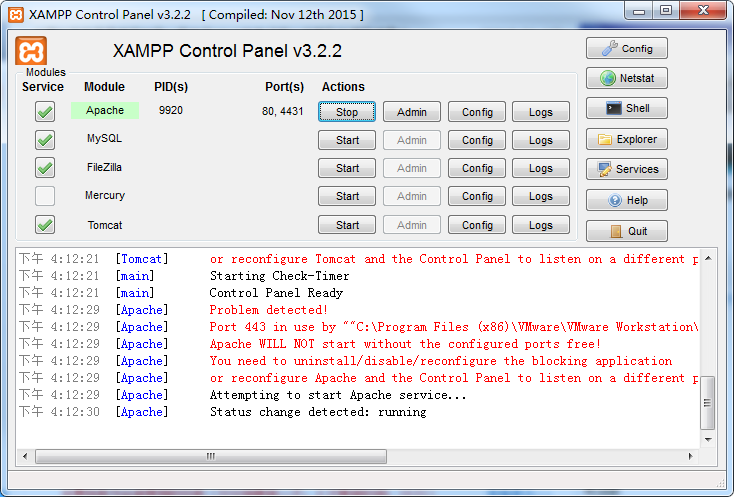Click the log's vertical scrollbar thumb
Viewport: 734px width, 497px height.
point(707,402)
